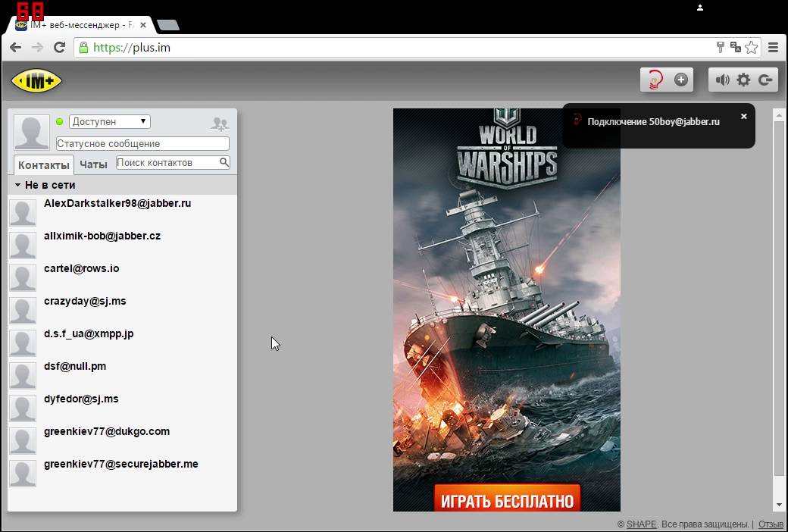Viewport: 788px width, 532px height.
Task: Close the connection notification popup
Action: pos(744,116)
